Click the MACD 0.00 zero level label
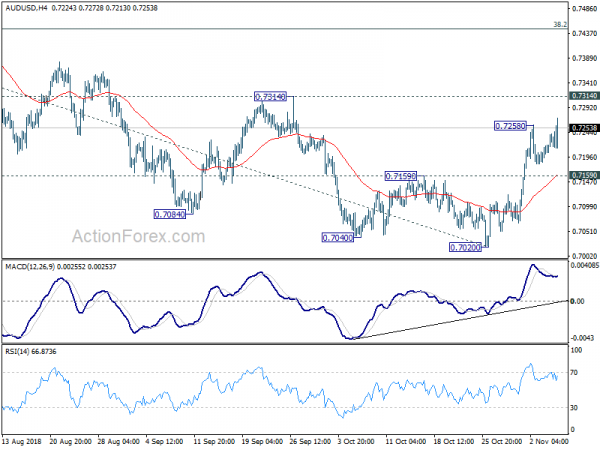Image resolution: width=600 pixels, height=450 pixels. 577,302
